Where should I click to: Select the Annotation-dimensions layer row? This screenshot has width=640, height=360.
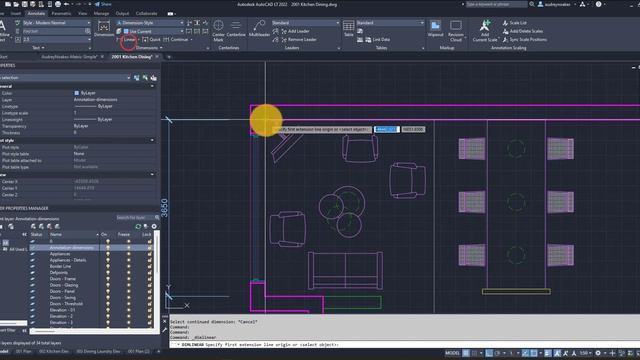[91, 247]
